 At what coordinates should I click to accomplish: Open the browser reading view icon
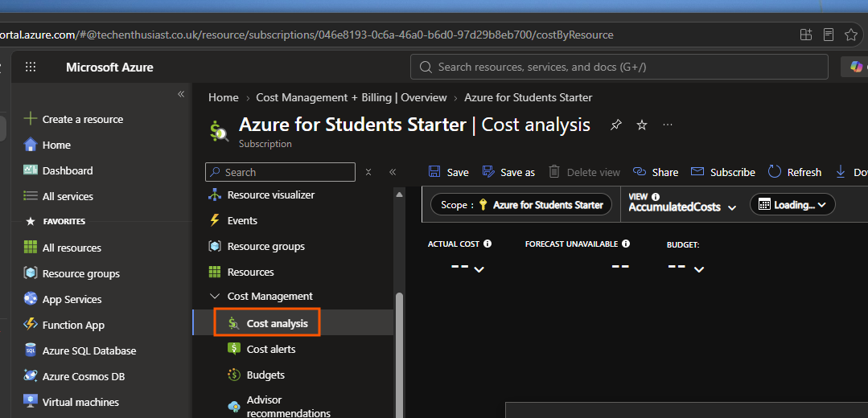pyautogui.click(x=828, y=35)
